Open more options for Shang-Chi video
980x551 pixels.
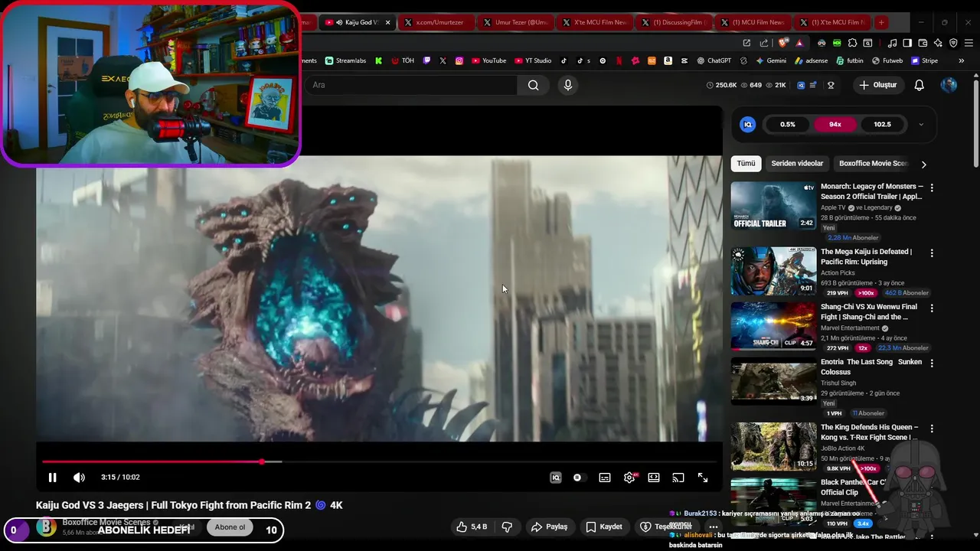(x=932, y=308)
